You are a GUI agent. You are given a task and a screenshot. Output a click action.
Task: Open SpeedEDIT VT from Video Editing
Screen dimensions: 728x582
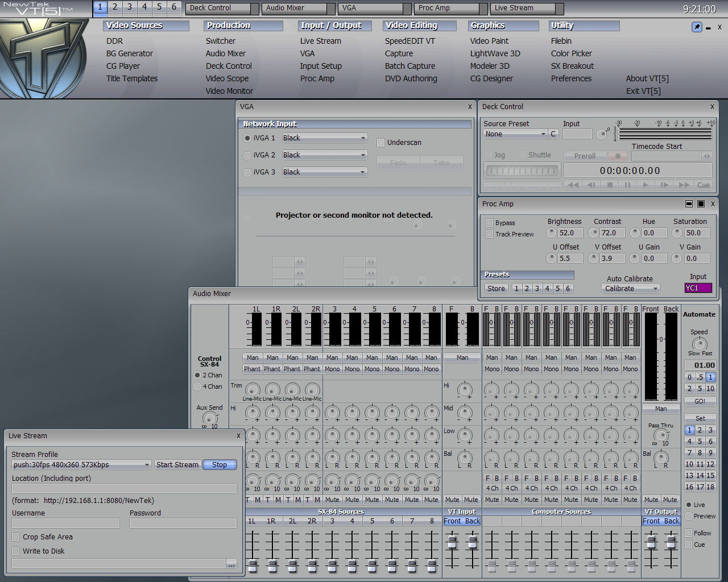[409, 41]
